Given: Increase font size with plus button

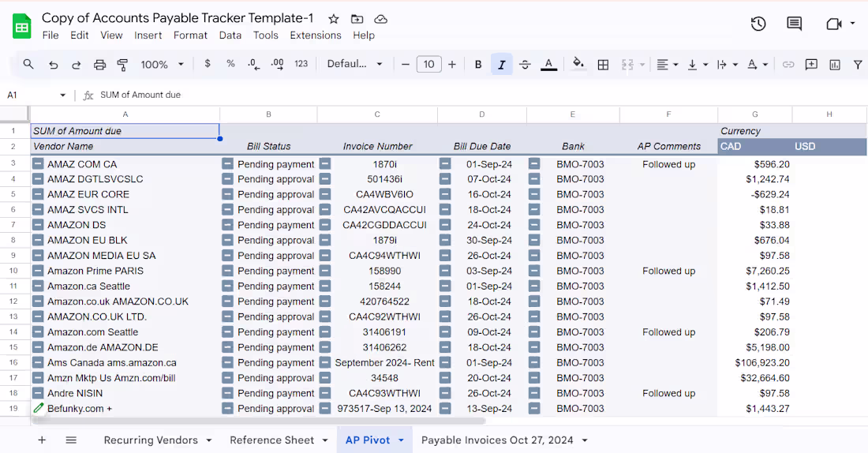Looking at the screenshot, I should 452,65.
